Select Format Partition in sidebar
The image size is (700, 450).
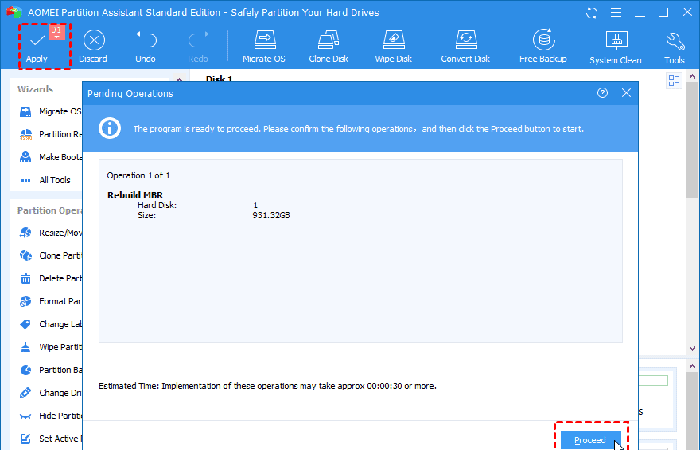pyautogui.click(x=50, y=301)
